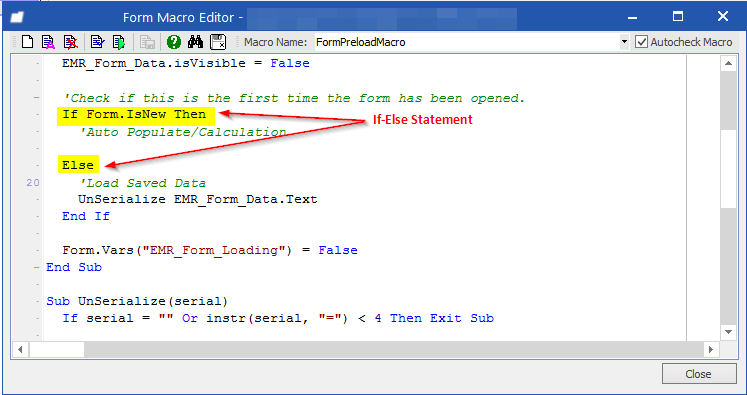Image resolution: width=747 pixels, height=395 pixels.
Task: Click the floppy disk save-and-close icon
Action: [x=218, y=42]
